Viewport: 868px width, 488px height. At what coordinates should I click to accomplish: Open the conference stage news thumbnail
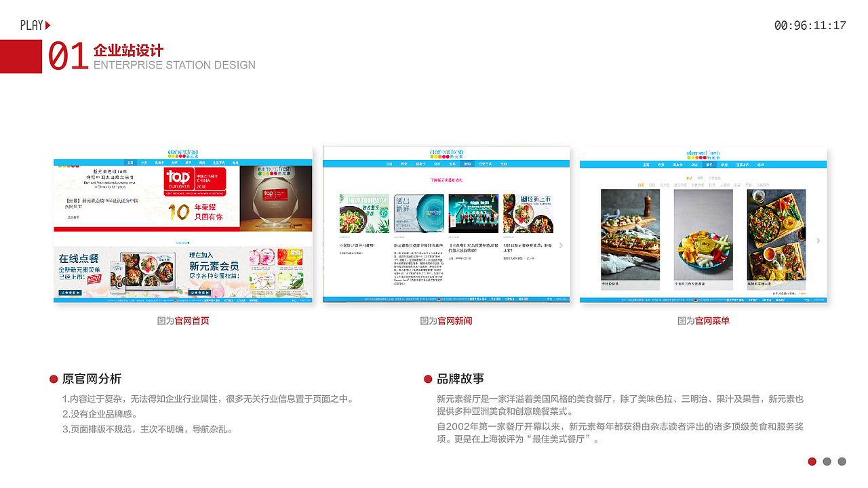click(x=473, y=213)
